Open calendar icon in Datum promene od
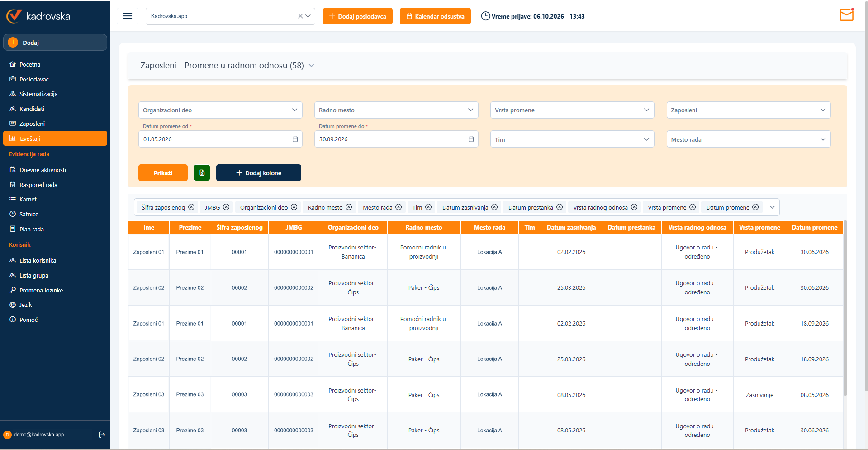 pyautogui.click(x=295, y=139)
